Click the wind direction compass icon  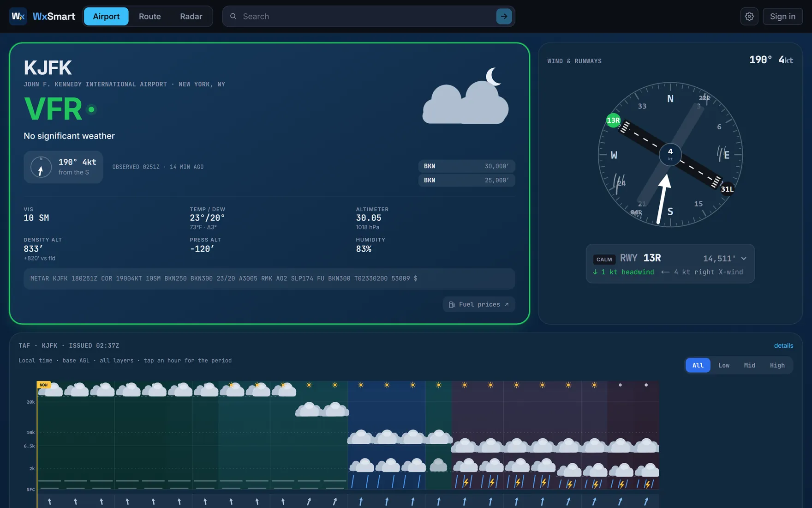pos(41,167)
